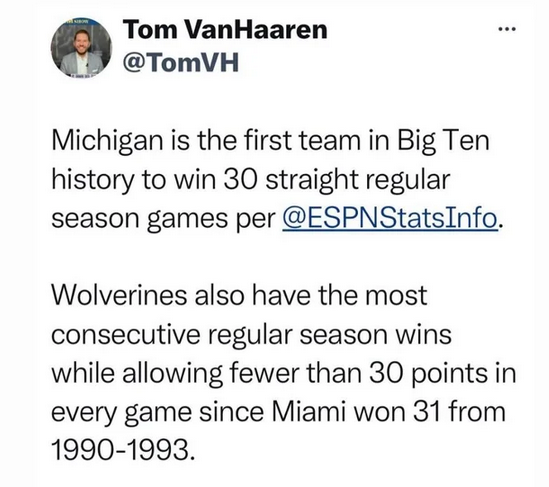This screenshot has width=549, height=487.
Task: Click the word 'consecutive' in the tweet
Action: coord(126,335)
